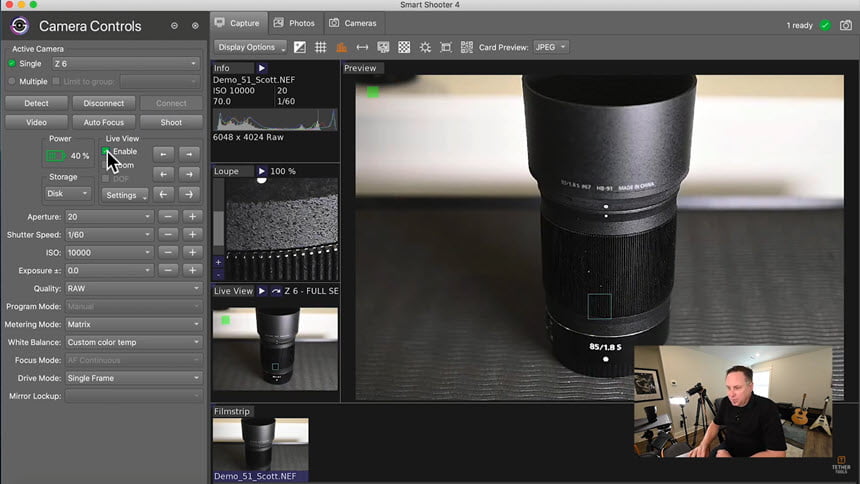860x484 pixels.
Task: Expand the Info panel arrow
Action: coord(262,68)
